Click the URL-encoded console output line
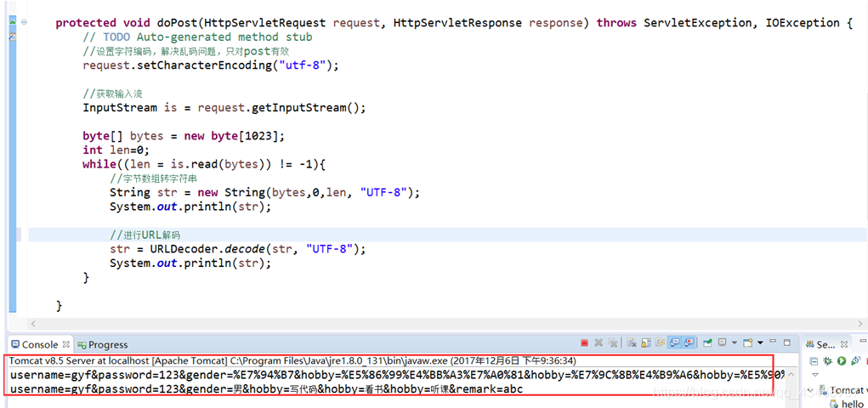Image resolution: width=868 pixels, height=408 pixels. click(397, 375)
